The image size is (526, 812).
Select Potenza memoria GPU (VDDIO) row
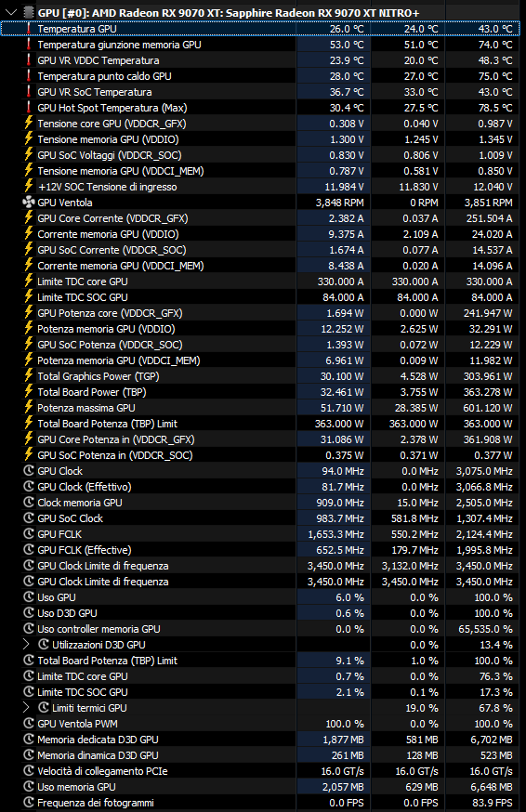tap(260, 329)
